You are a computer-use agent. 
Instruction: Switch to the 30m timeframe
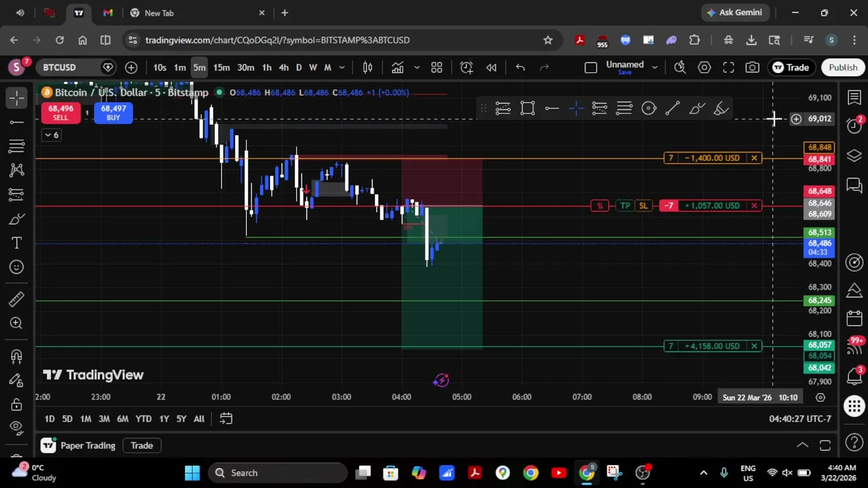pos(245,67)
